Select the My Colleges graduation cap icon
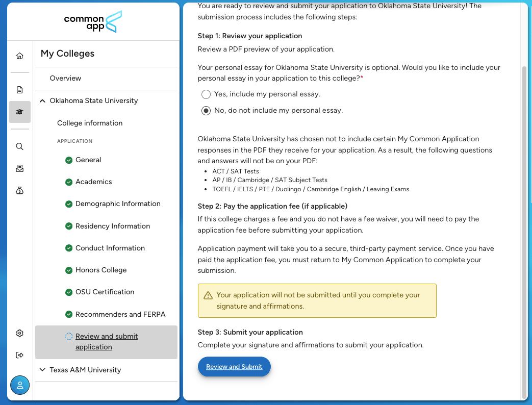The height and width of the screenshot is (405, 532). tap(20, 112)
